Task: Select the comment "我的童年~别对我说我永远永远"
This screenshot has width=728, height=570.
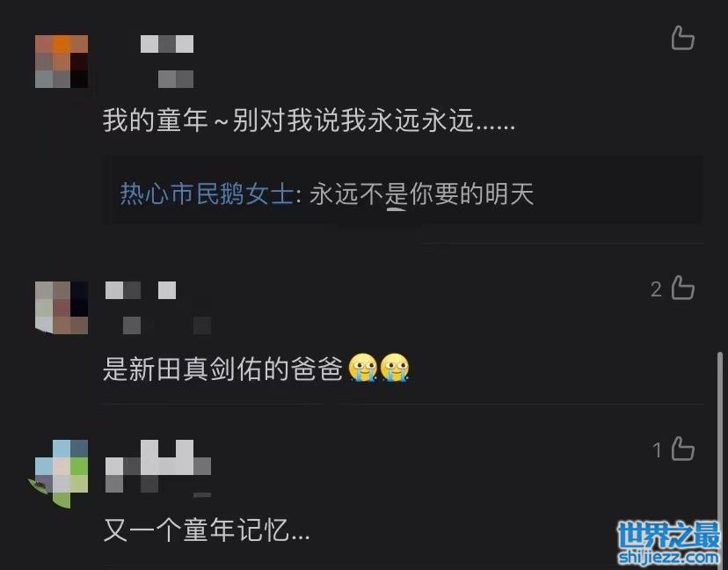Action: pos(309,121)
